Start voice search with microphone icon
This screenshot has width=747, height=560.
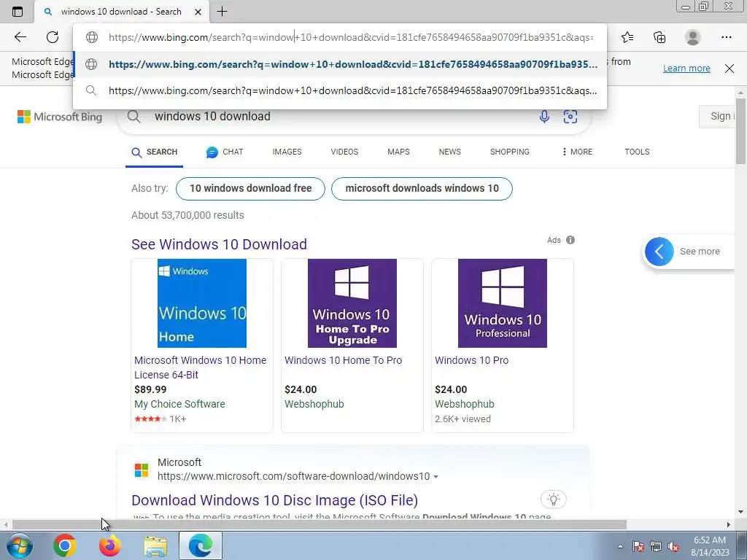click(x=544, y=116)
